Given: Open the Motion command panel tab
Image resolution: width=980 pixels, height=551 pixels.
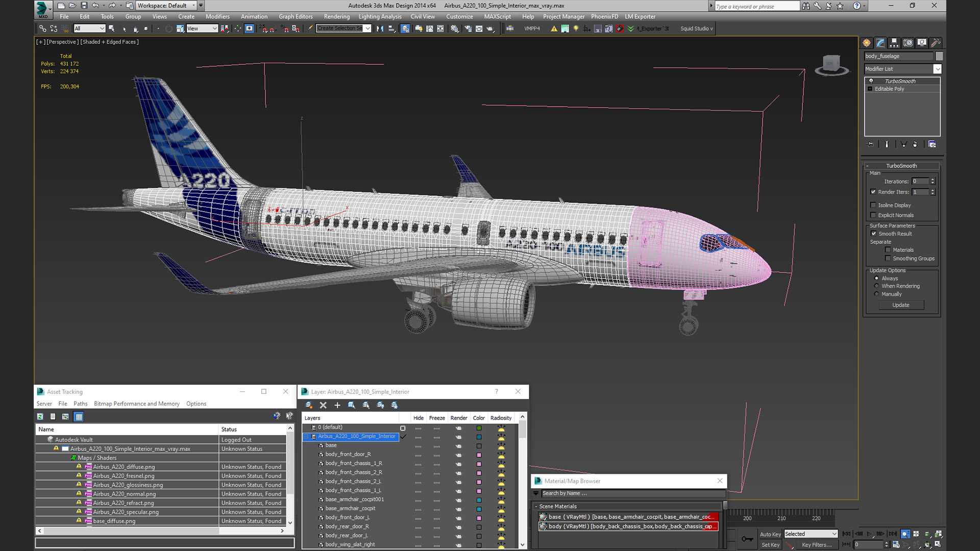Looking at the screenshot, I should (908, 43).
